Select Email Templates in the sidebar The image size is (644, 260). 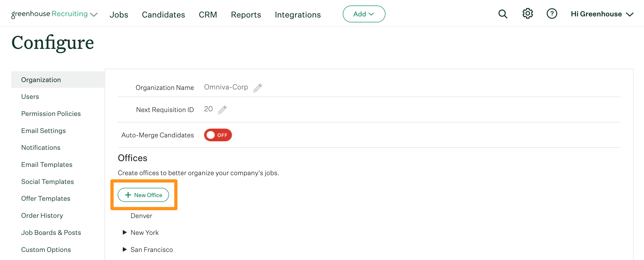(x=46, y=164)
